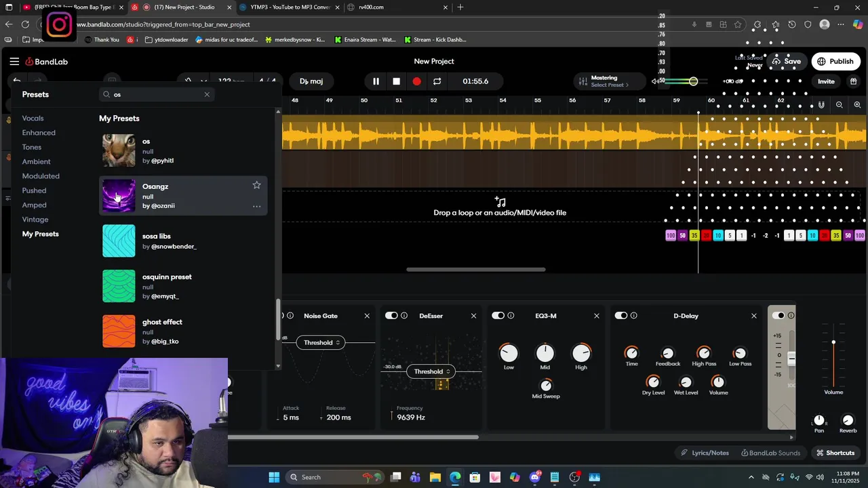
Task: Click the Invite button
Action: (826, 81)
